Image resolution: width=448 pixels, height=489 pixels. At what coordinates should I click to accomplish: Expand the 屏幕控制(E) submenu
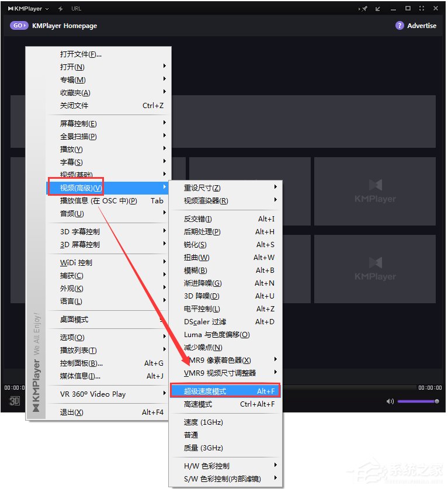pos(108,124)
